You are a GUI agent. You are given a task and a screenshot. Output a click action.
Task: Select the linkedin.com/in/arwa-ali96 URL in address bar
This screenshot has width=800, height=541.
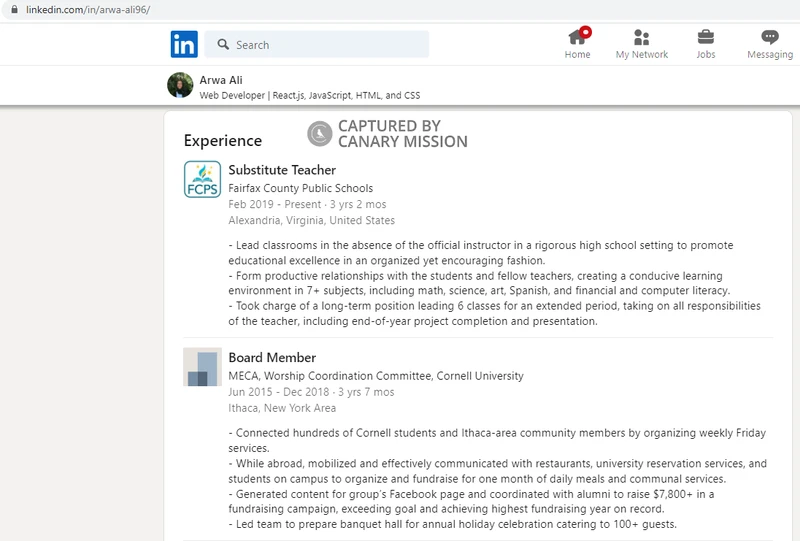88,9
